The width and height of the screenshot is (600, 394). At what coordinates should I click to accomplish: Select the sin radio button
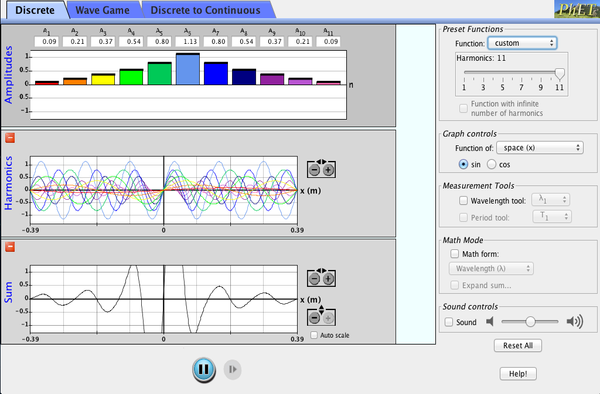click(x=463, y=164)
